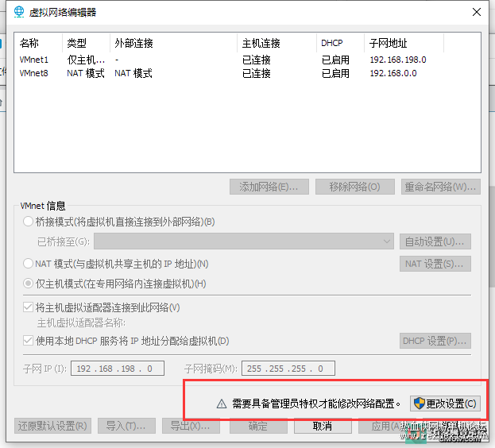Click the 导入(T) button
Viewport: 495px width, 448px height.
[126, 426]
